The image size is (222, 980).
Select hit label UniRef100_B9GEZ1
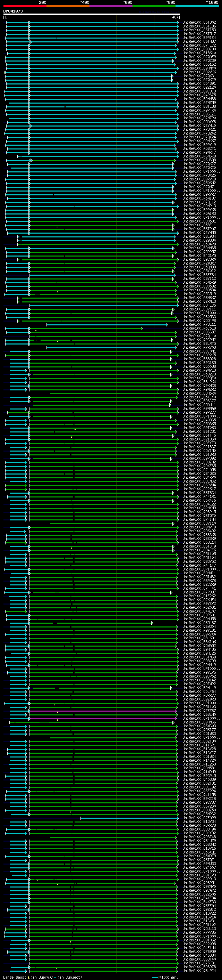tap(199, 114)
